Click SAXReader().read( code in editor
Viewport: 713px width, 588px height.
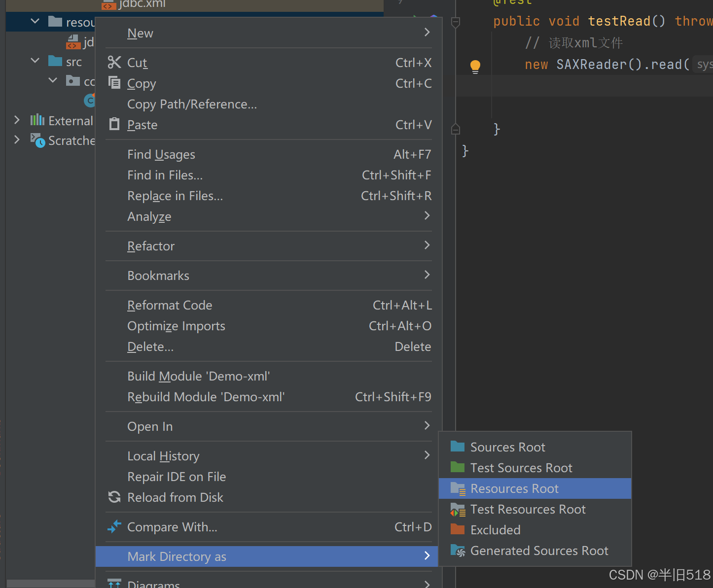(x=623, y=65)
